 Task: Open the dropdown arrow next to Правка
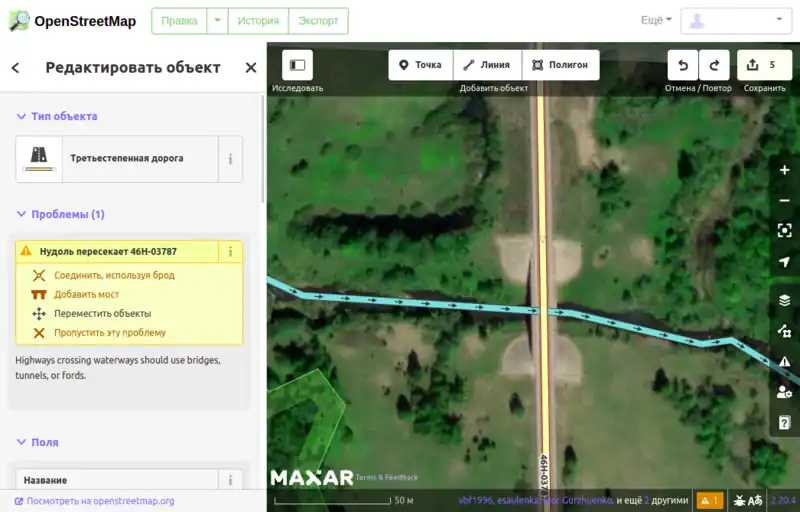pos(217,20)
